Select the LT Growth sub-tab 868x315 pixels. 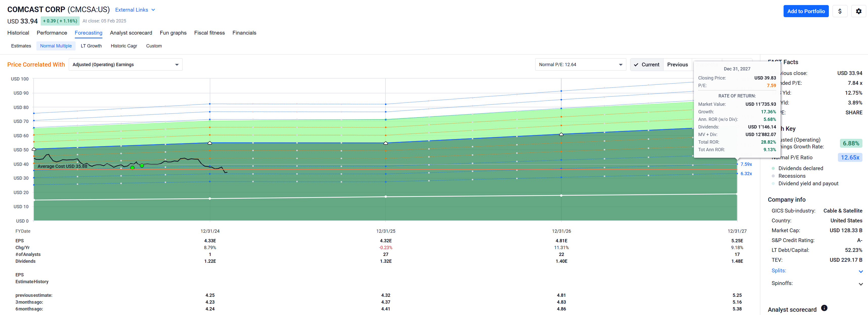point(91,46)
